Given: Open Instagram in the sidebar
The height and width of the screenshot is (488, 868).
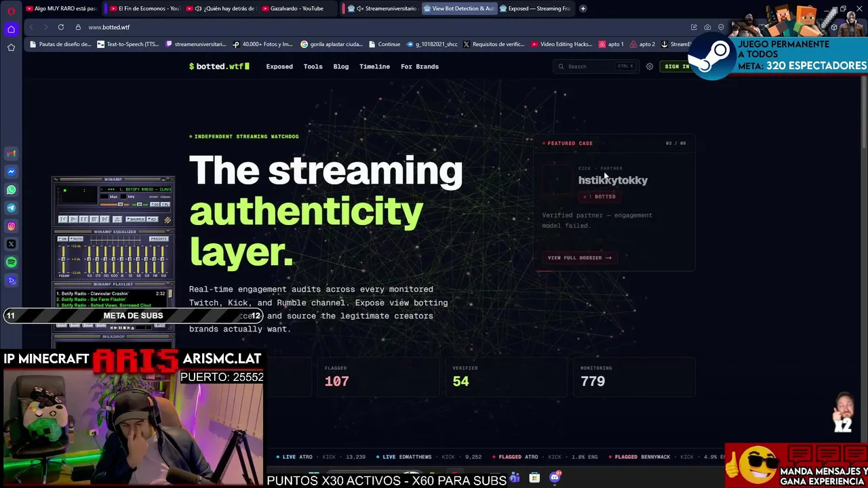Looking at the screenshot, I should tap(11, 226).
